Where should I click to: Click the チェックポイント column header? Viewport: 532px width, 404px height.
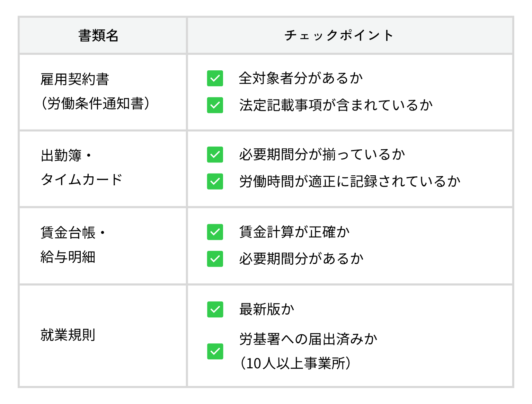coord(338,35)
